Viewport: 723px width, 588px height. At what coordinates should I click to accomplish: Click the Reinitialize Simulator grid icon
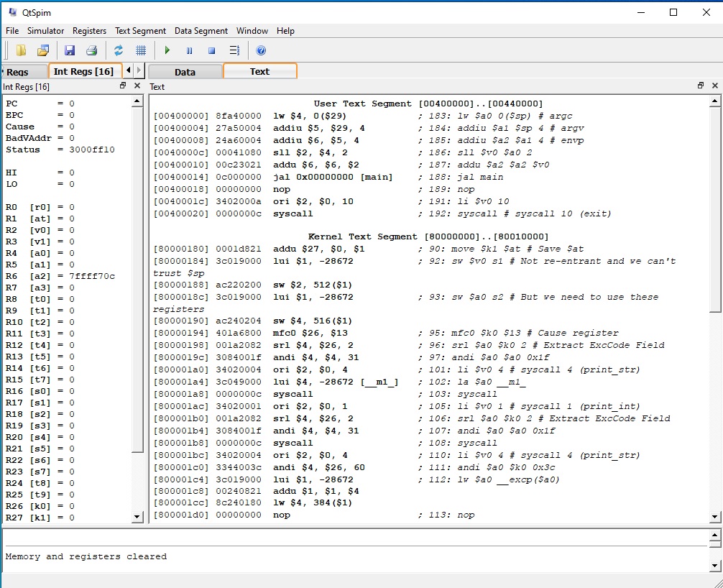141,50
